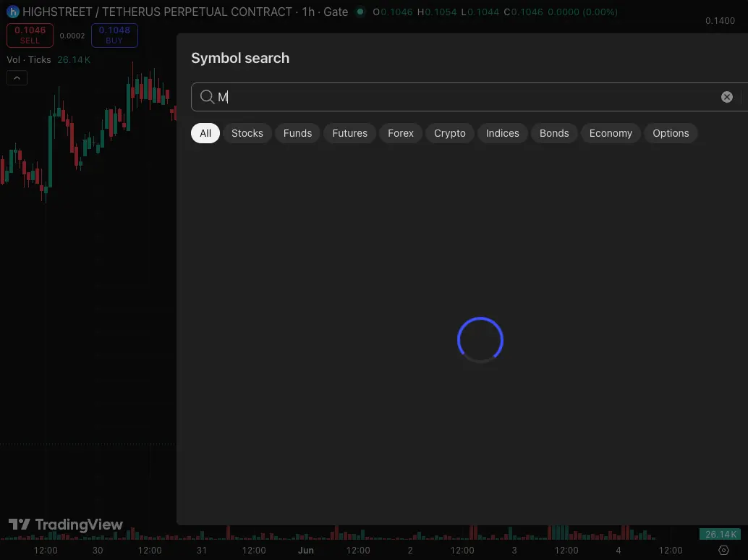Filter results by Futures
Image resolution: width=748 pixels, height=560 pixels.
pos(349,133)
